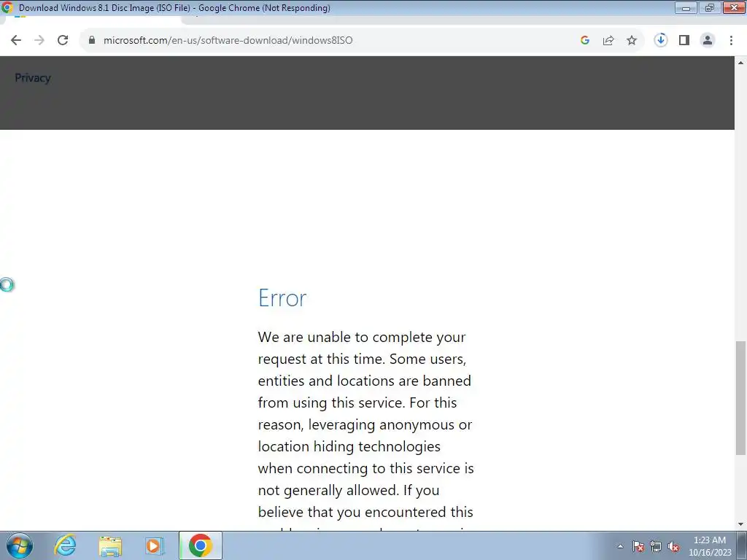Image resolution: width=747 pixels, height=560 pixels.
Task: Click the Show desktop button
Action: 741,545
